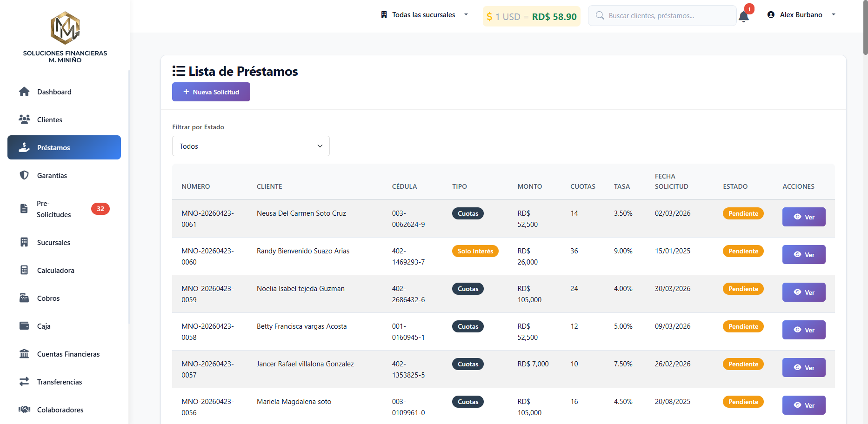The image size is (868, 424).
Task: Open the notifications bell icon
Action: pos(743,17)
